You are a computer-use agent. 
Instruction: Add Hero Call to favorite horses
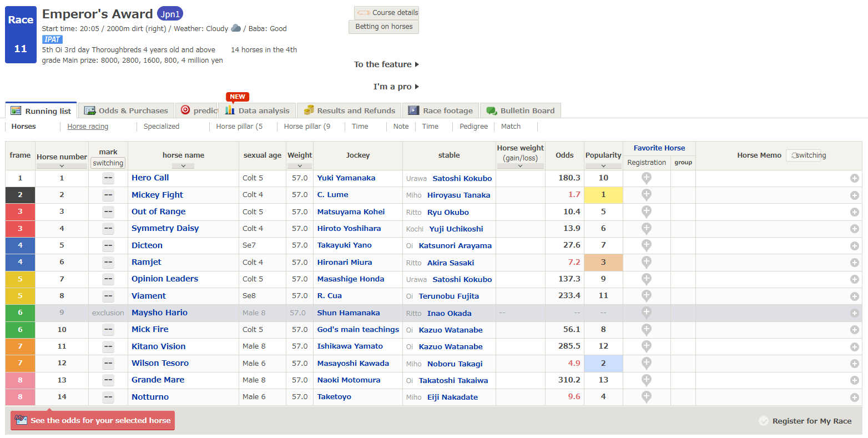coord(646,178)
